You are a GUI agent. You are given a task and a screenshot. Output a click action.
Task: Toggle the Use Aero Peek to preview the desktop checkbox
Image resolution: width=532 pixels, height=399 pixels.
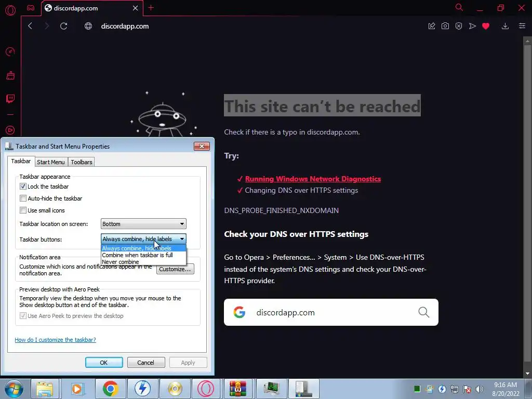(23, 315)
